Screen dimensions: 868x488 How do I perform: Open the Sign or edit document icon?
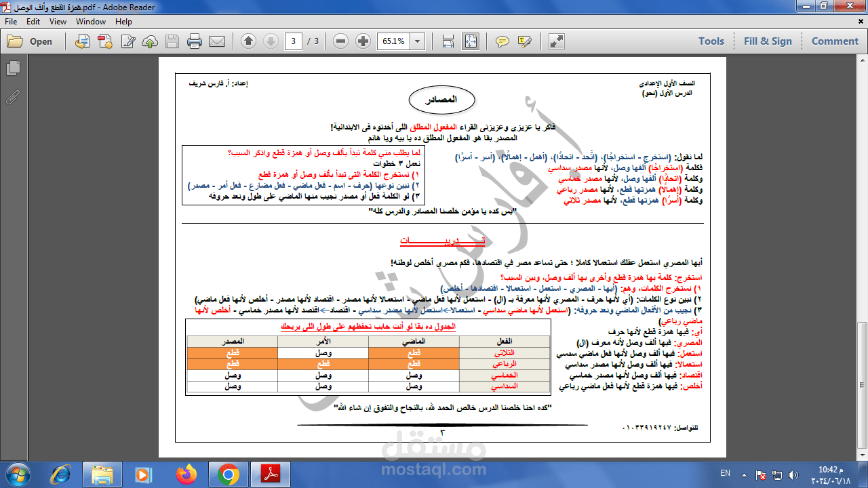[x=127, y=41]
